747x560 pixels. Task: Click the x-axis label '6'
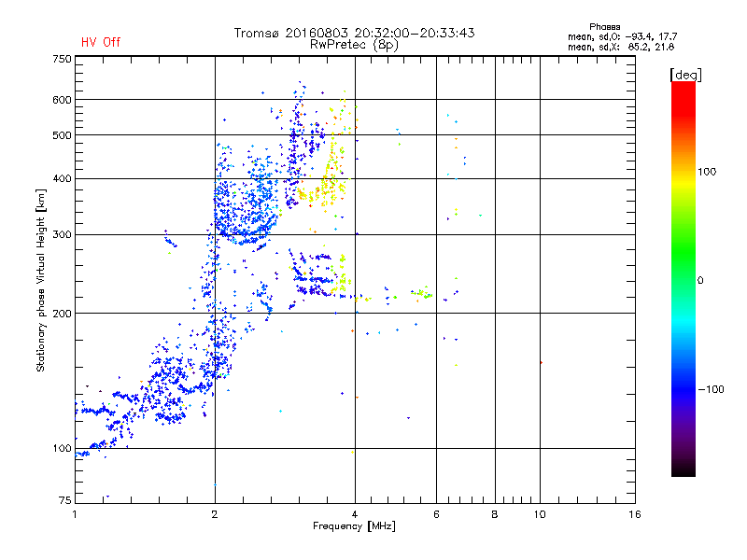436,514
